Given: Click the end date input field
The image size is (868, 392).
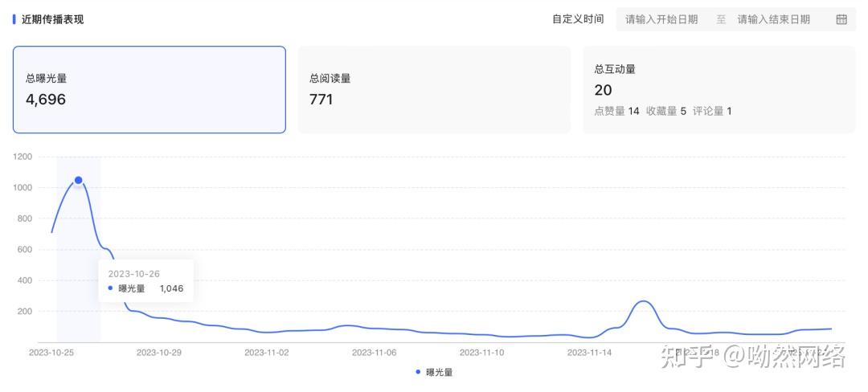Looking at the screenshot, I should (773, 19).
